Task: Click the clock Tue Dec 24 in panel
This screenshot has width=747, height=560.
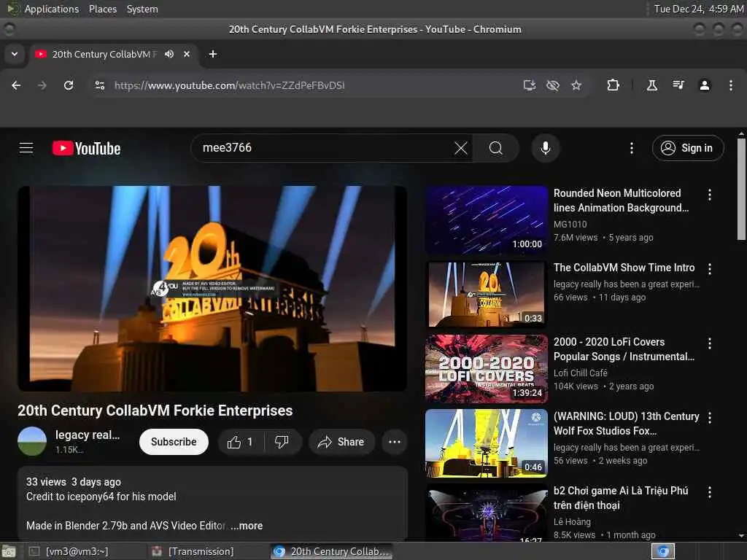Action: click(x=698, y=9)
